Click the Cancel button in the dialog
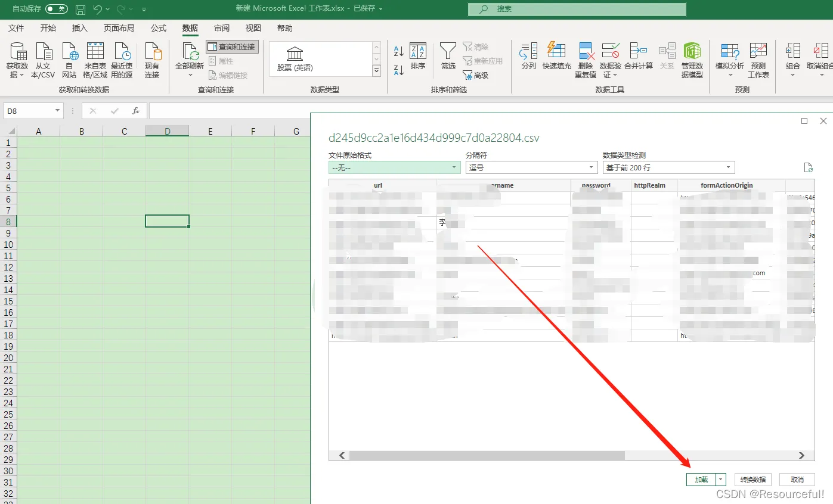Image resolution: width=833 pixels, height=504 pixels. [797, 480]
